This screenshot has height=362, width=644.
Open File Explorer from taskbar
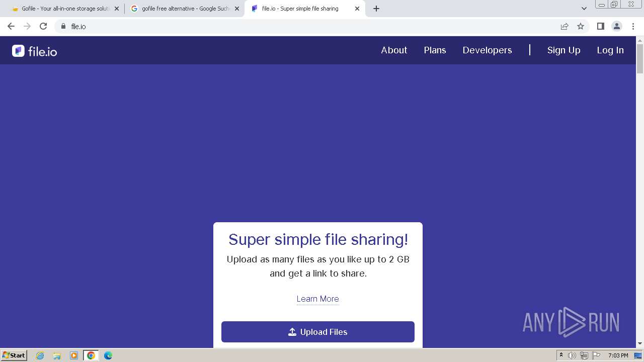click(57, 355)
